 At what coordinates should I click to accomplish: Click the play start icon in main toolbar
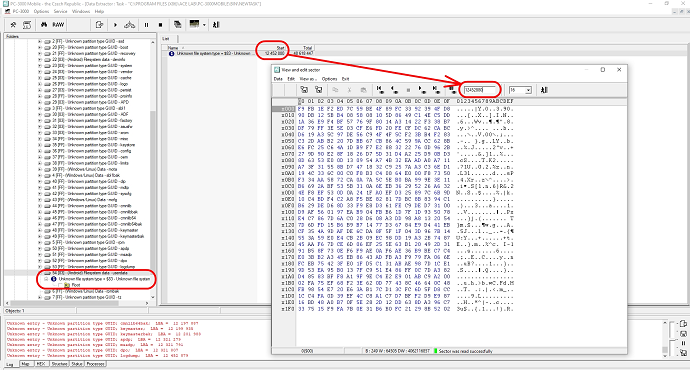coord(115,25)
